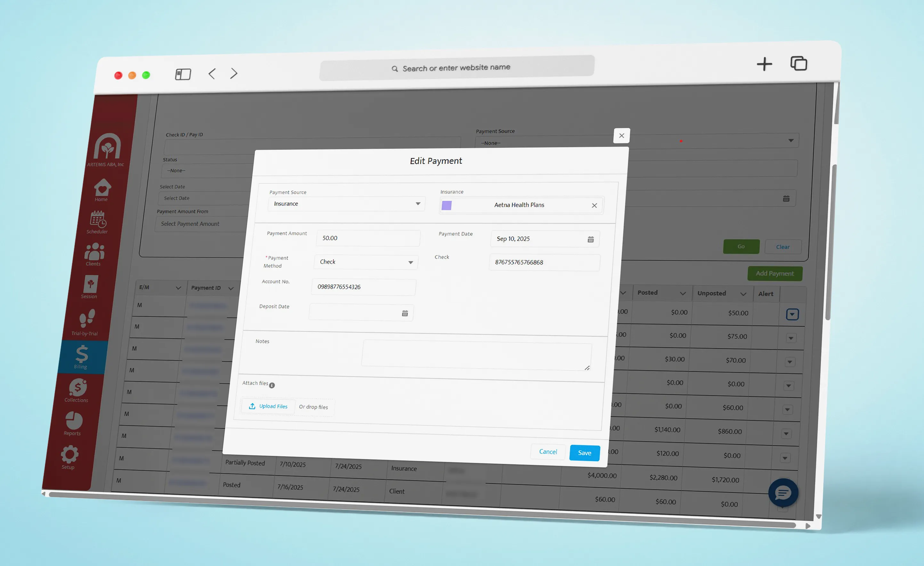Click the Notes text area
The height and width of the screenshot is (566, 924).
477,356
